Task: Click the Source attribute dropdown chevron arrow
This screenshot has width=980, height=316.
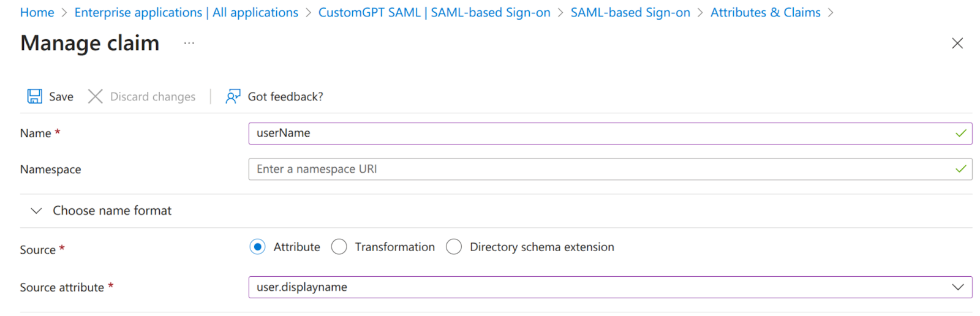Action: pyautogui.click(x=958, y=287)
